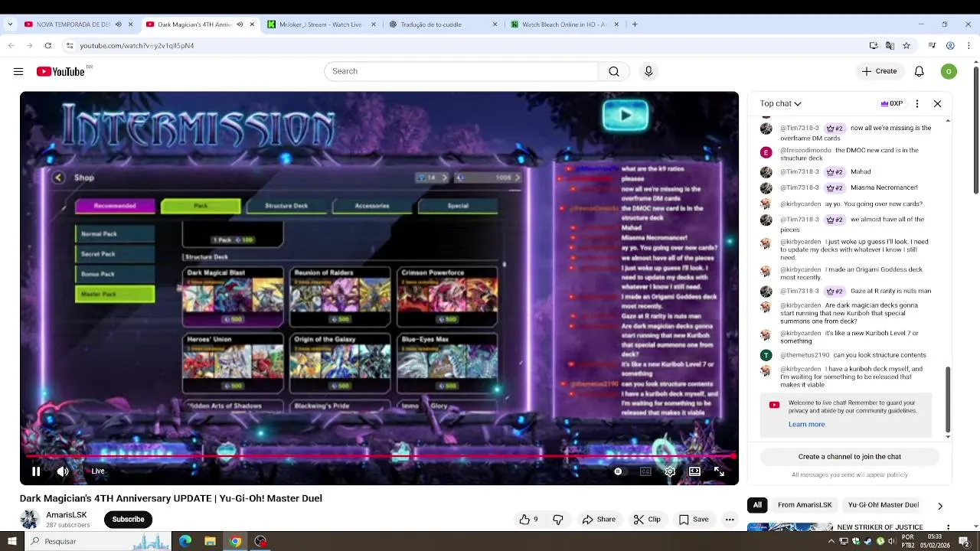Image resolution: width=980 pixels, height=551 pixels.
Task: Open Chrome three-dot menu
Action: (969, 46)
